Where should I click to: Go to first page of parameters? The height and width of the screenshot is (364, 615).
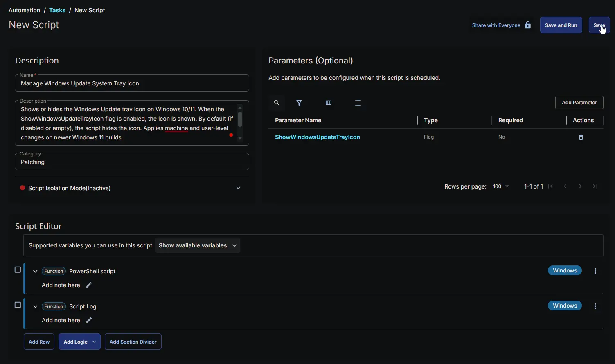coord(551,186)
